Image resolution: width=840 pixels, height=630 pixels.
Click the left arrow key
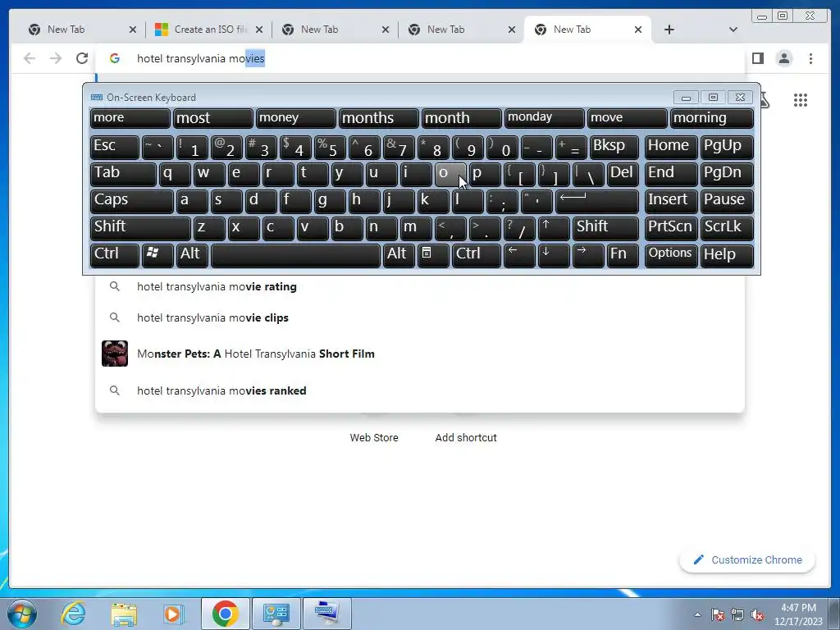pos(519,255)
